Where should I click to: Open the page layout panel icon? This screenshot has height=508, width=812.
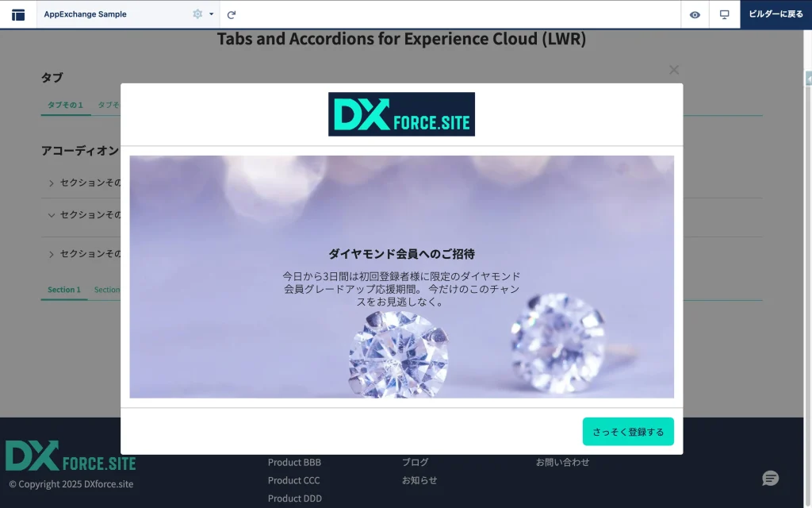coord(18,14)
